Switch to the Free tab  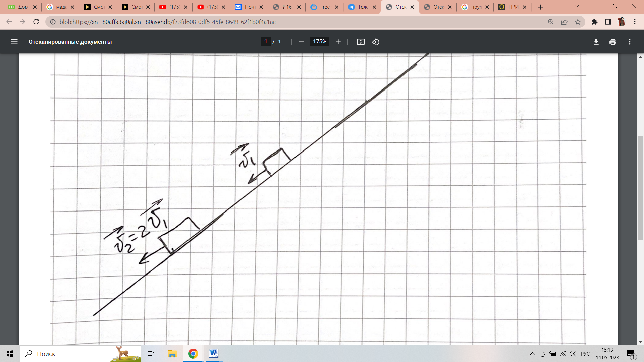point(324,7)
